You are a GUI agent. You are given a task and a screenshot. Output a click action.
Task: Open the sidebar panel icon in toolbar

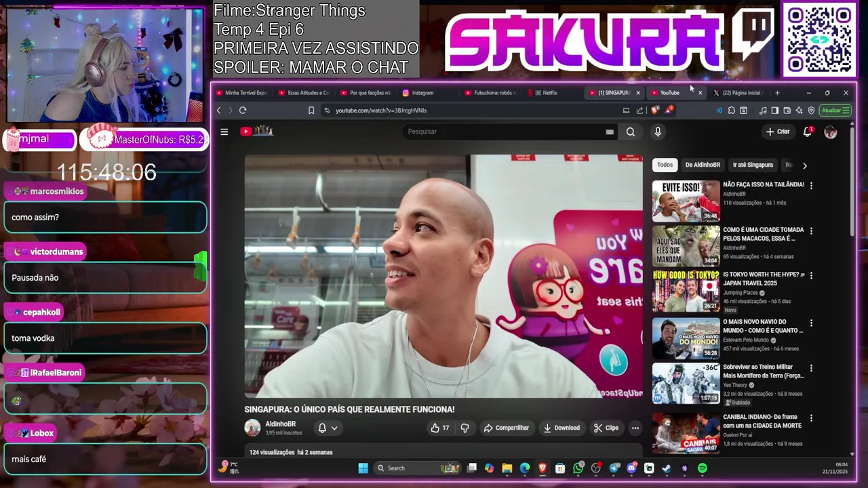774,110
